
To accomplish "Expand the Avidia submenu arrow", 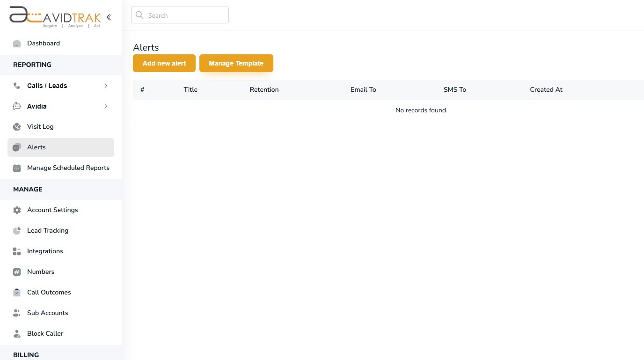I will pos(106,106).
